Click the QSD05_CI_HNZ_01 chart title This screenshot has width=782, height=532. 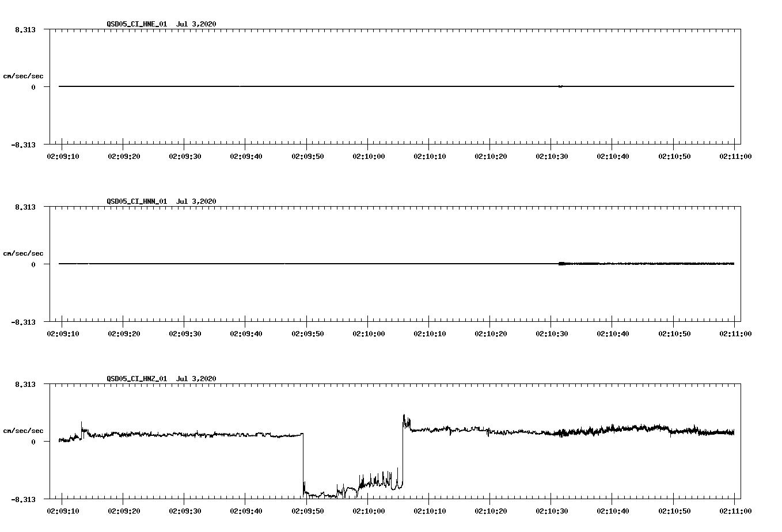(x=161, y=379)
